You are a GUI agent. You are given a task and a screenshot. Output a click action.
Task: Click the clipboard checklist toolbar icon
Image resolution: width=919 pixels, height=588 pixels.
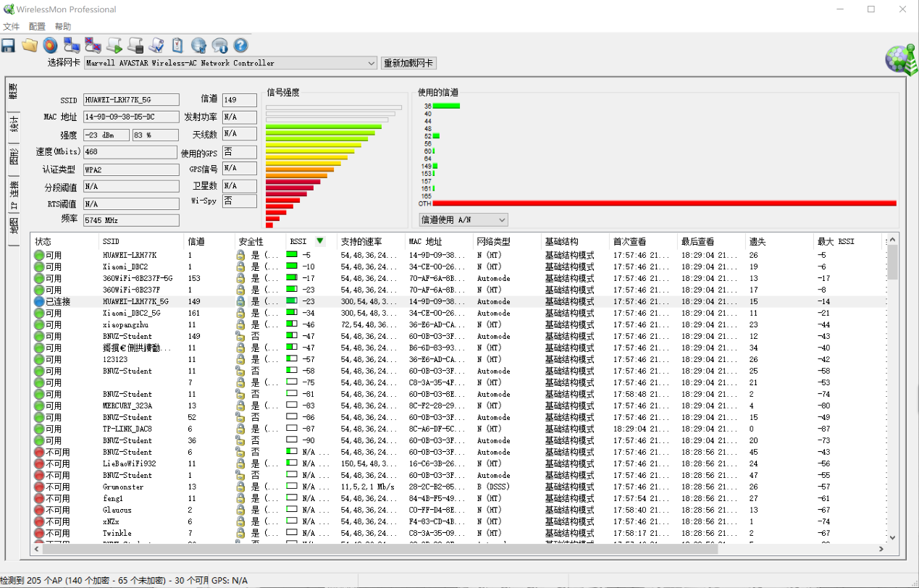[177, 46]
